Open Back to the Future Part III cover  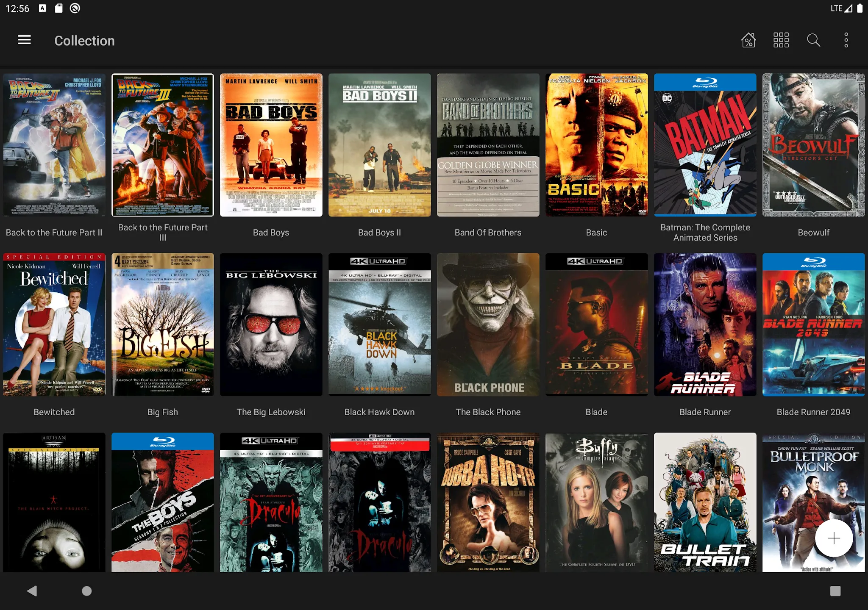coord(163,145)
